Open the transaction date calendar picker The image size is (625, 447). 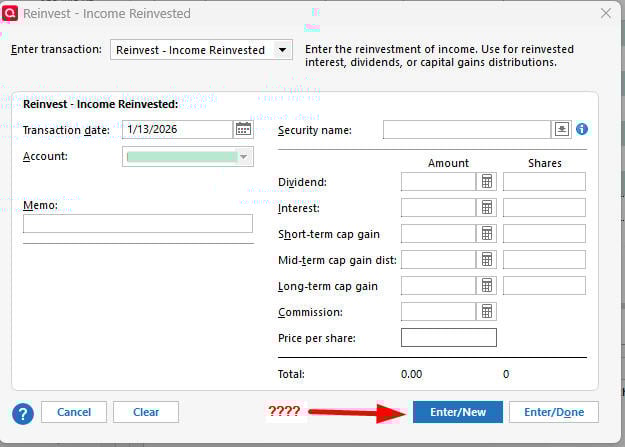(x=243, y=129)
